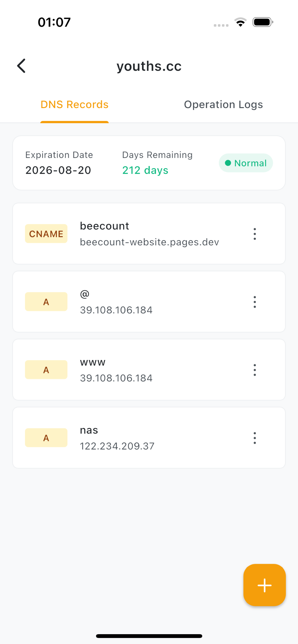The height and width of the screenshot is (644, 298).
Task: Expand the nas record card
Action: tap(149, 437)
